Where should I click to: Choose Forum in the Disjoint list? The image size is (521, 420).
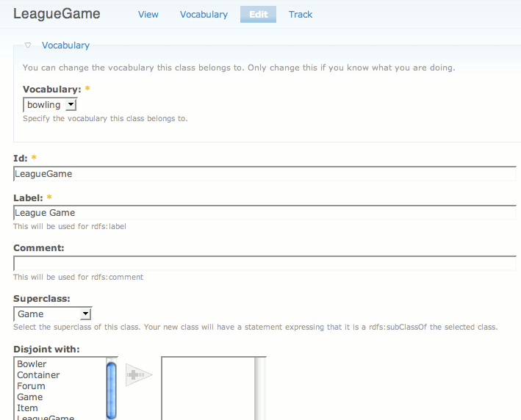tap(31, 386)
